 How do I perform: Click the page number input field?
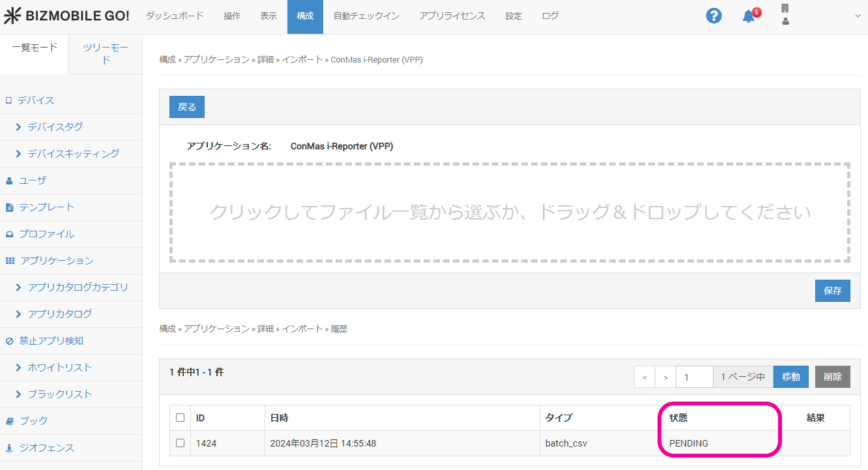pyautogui.click(x=694, y=377)
